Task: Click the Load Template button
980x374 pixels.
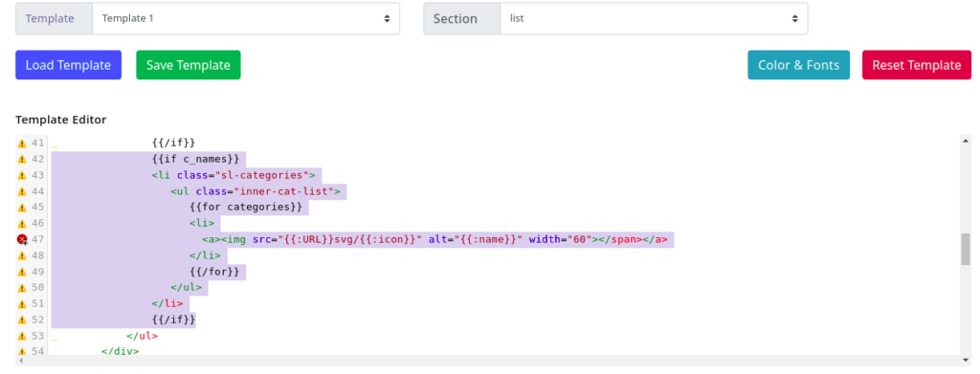Action: tap(68, 65)
